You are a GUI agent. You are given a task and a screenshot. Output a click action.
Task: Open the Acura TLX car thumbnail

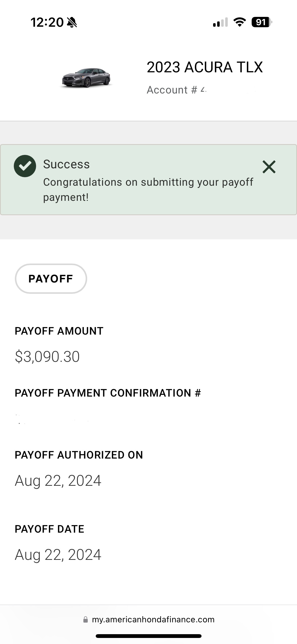tap(86, 78)
